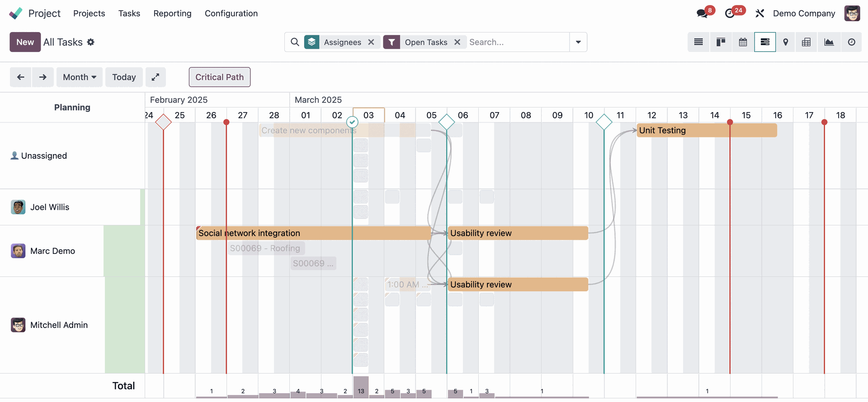
Task: Open the map view
Action: point(786,42)
